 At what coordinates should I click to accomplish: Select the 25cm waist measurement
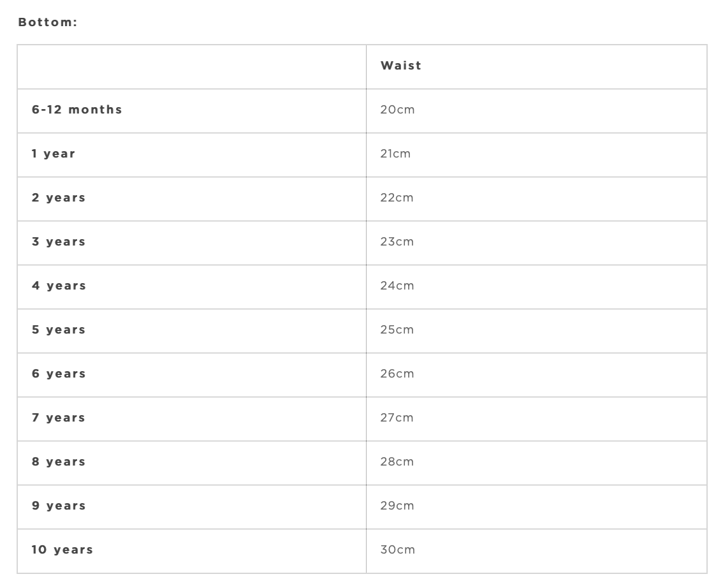(397, 330)
